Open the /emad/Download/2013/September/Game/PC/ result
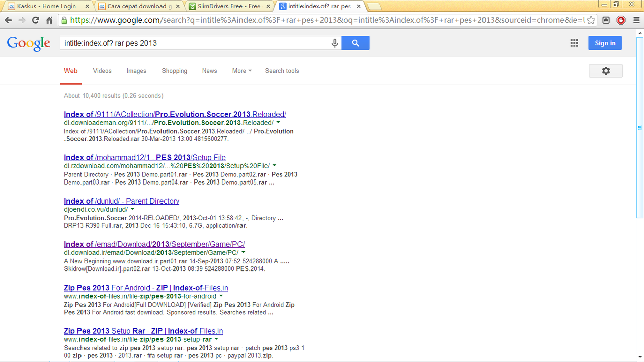Image resolution: width=644 pixels, height=362 pixels. [154, 244]
